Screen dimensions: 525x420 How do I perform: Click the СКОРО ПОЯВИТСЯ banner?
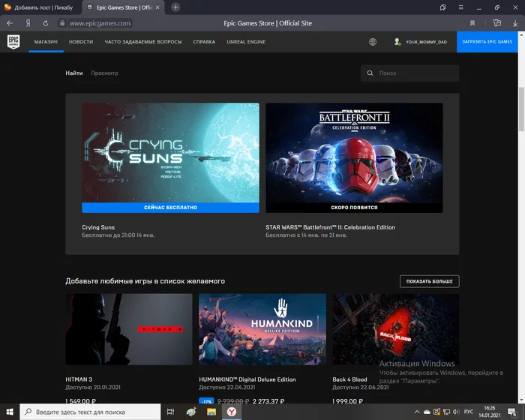click(354, 208)
